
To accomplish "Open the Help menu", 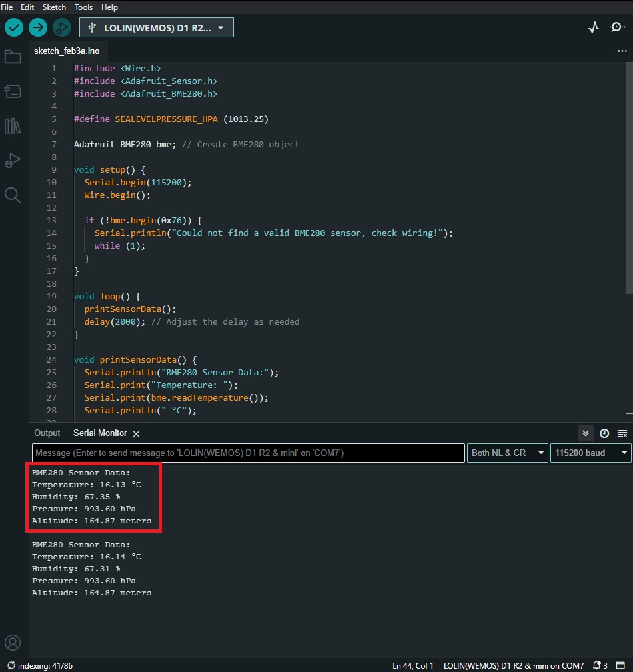I will [x=109, y=7].
